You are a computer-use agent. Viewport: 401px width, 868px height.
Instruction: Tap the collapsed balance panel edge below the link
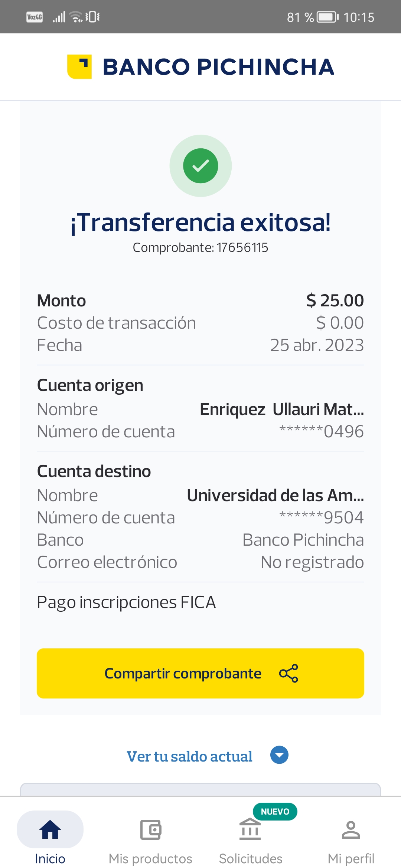pos(200,789)
